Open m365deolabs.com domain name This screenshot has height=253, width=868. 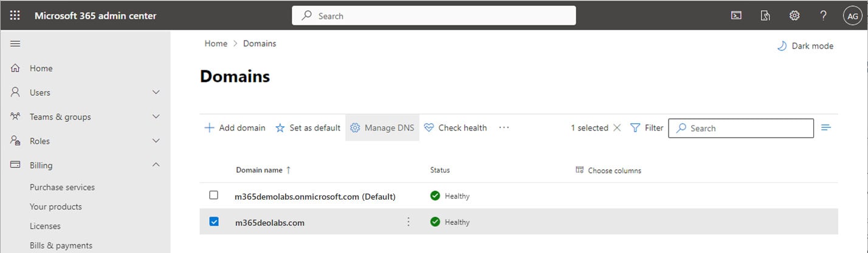[270, 223]
